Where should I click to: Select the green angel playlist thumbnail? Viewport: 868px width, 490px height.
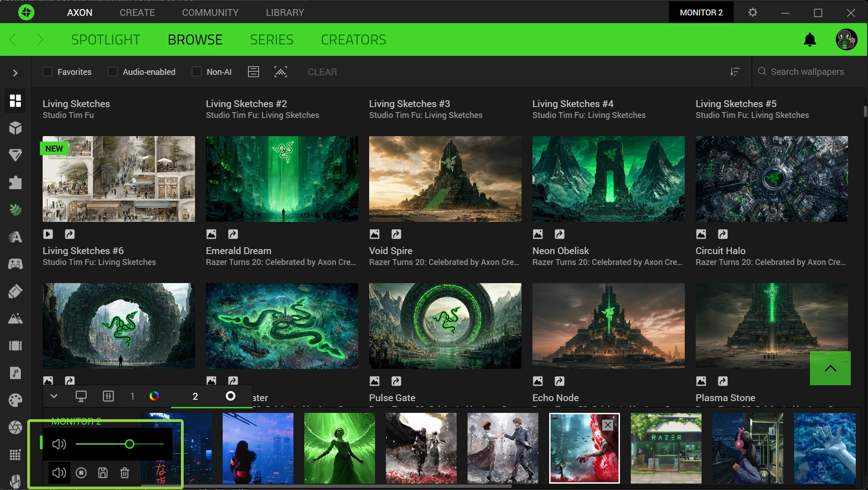coord(340,448)
